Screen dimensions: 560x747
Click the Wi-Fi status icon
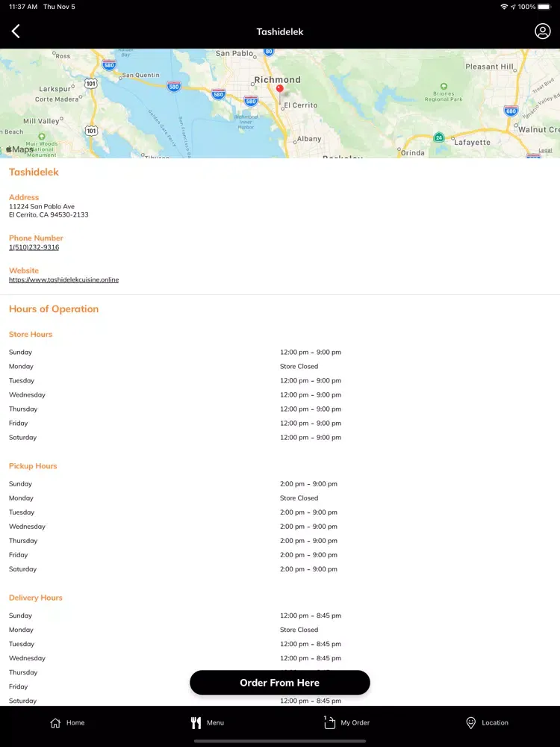tap(504, 7)
